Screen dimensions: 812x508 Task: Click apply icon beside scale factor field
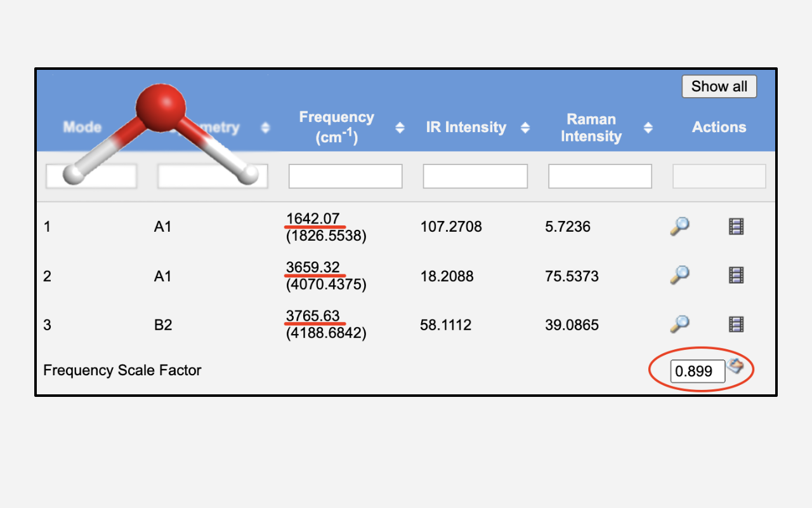pos(735,366)
